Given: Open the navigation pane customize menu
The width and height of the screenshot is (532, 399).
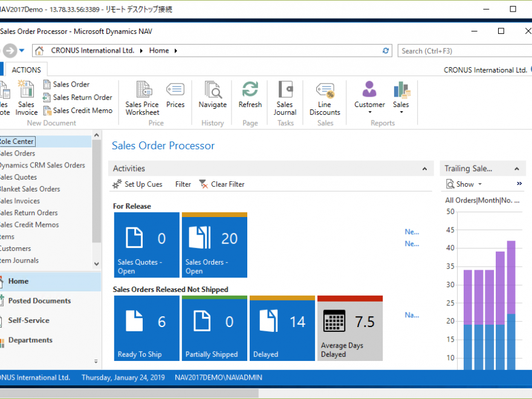Looking at the screenshot, I should (x=96, y=362).
